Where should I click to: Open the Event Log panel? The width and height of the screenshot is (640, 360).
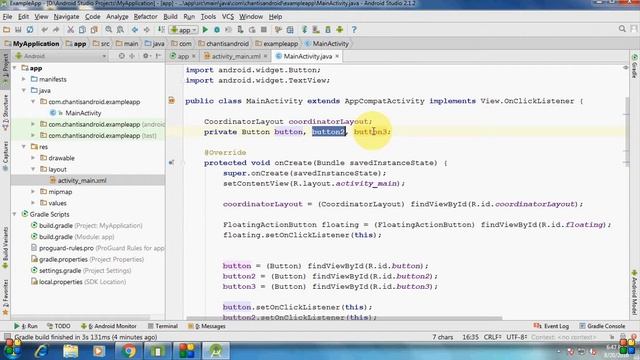[551, 326]
